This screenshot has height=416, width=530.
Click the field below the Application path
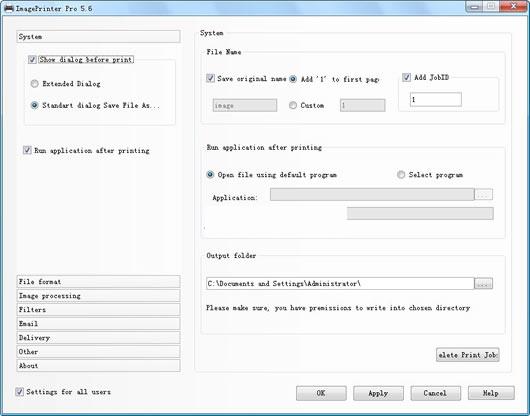(420, 213)
